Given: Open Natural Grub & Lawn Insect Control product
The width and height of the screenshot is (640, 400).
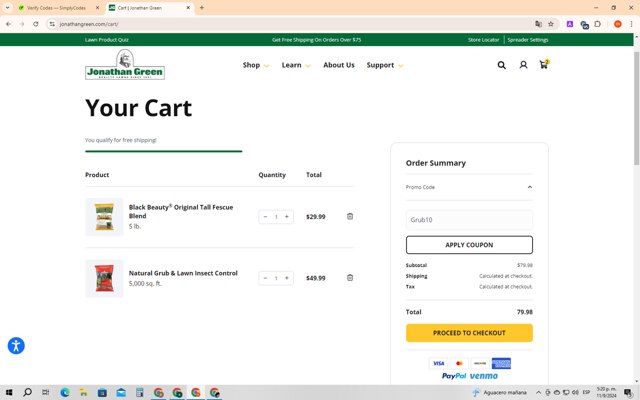Looking at the screenshot, I should [x=183, y=273].
